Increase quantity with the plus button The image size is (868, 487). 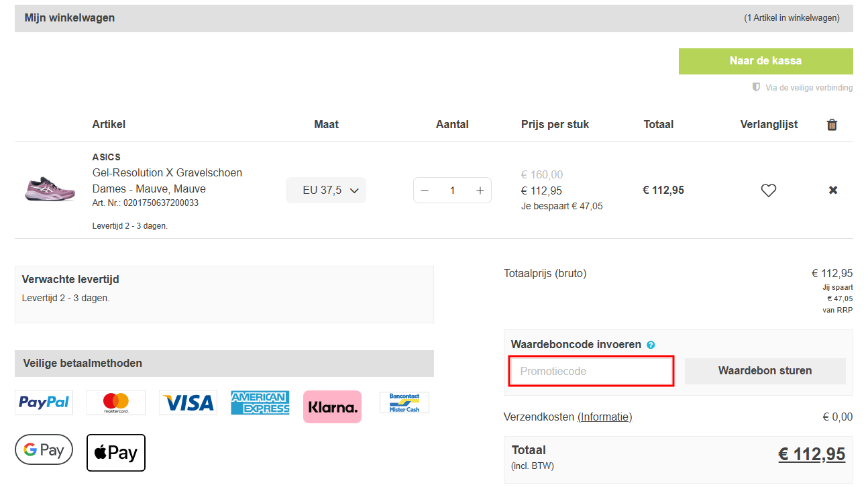click(480, 191)
